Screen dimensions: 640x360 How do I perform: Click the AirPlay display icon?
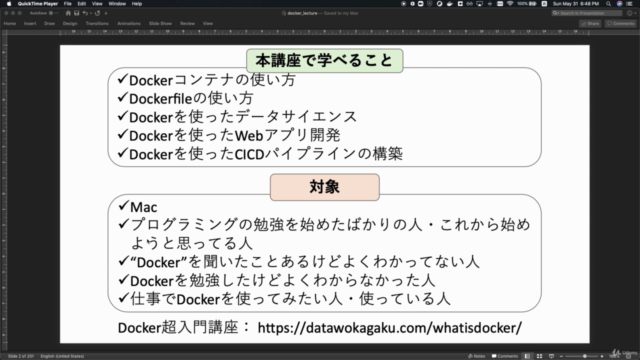point(480,4)
